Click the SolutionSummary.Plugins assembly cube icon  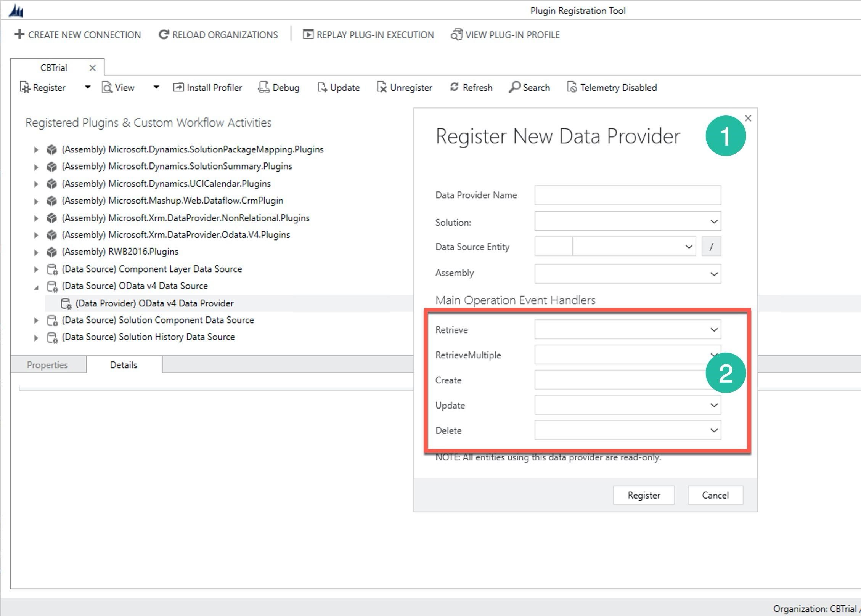click(x=51, y=167)
